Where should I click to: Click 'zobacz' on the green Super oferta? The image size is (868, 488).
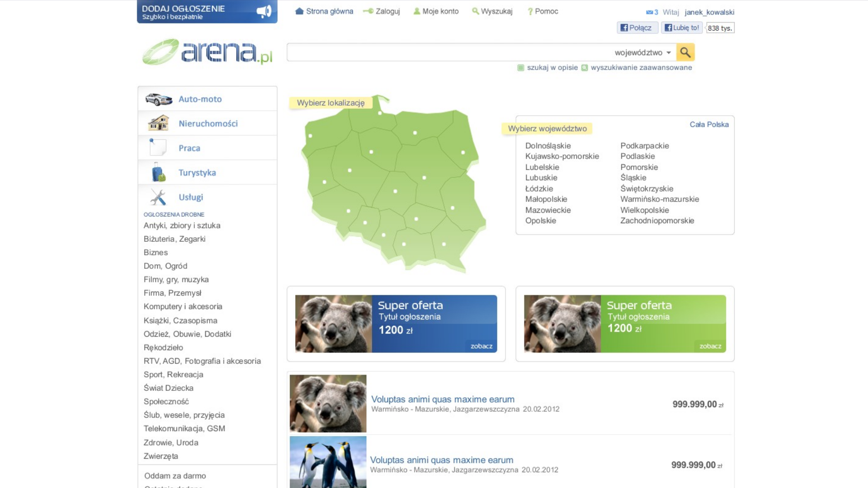point(710,346)
